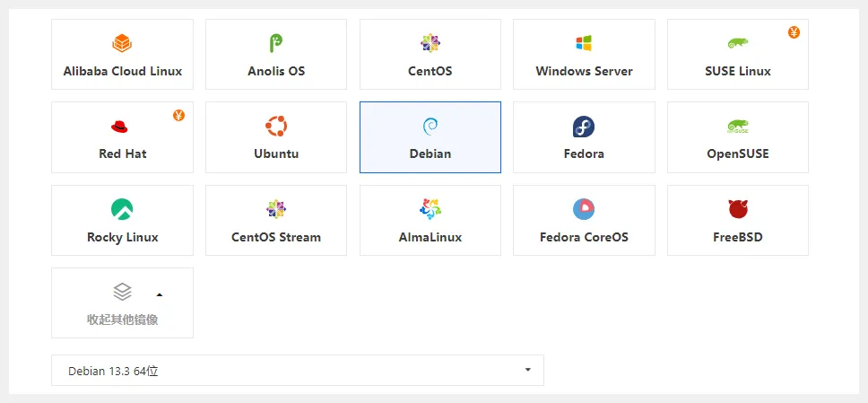
Task: Click the Debian swirl logo icon
Action: 430,127
